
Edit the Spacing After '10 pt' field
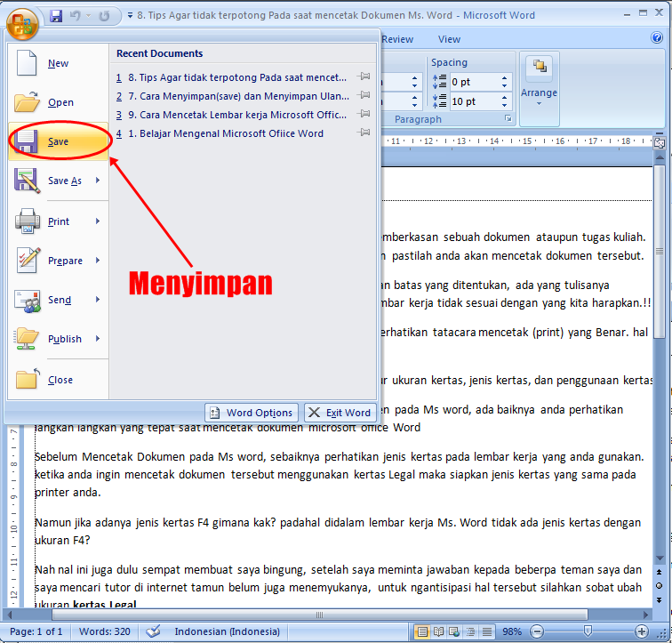click(x=474, y=101)
